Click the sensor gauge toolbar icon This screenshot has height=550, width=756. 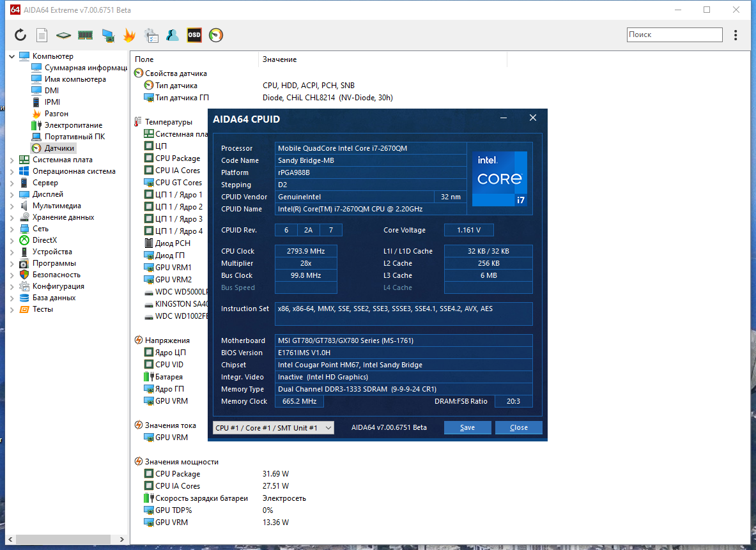click(216, 34)
